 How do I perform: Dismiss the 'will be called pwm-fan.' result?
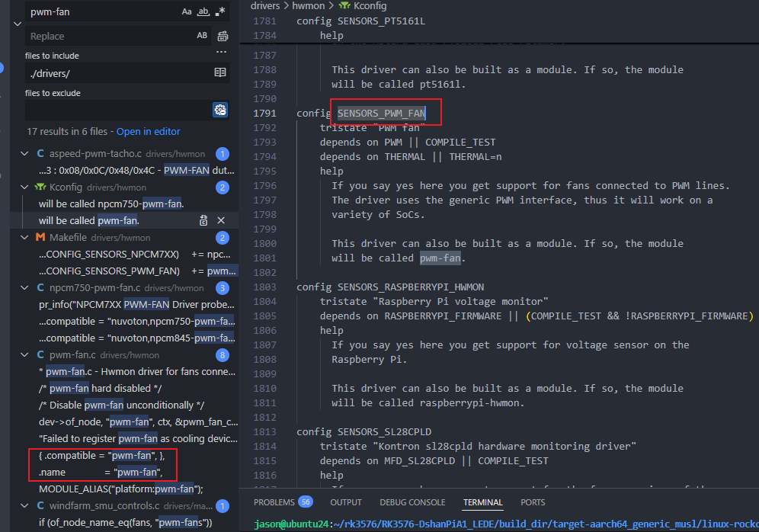pos(221,220)
